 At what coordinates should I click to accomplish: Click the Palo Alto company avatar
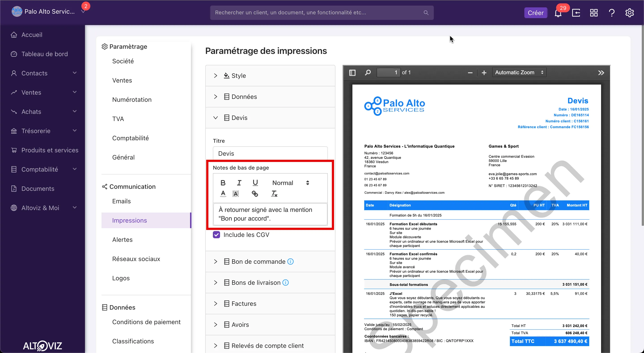click(x=17, y=11)
